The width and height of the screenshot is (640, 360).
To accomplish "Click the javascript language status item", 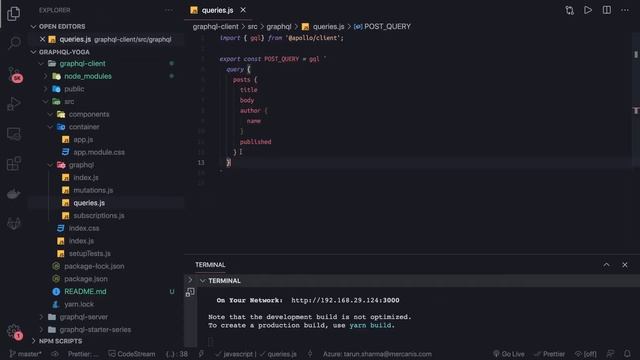I will (x=234, y=354).
